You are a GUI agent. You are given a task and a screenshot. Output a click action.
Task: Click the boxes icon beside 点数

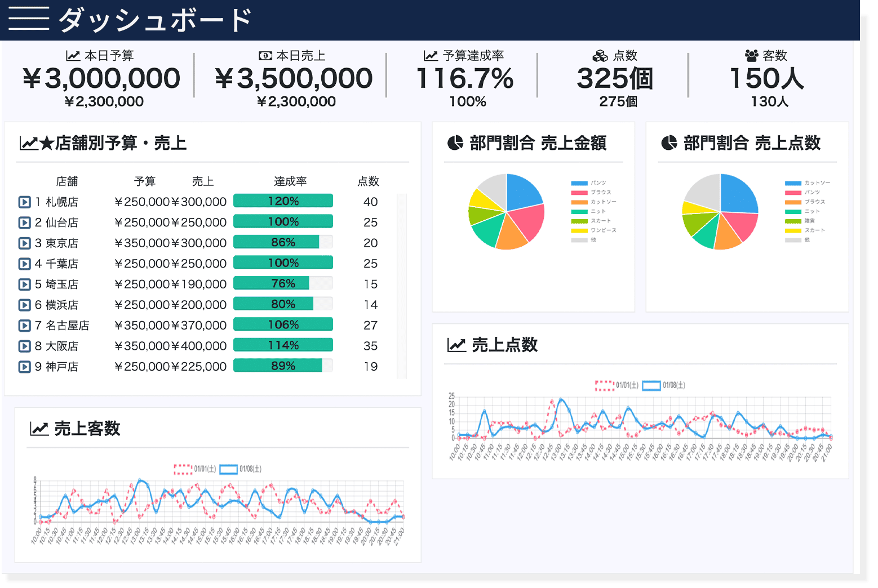[x=600, y=56]
